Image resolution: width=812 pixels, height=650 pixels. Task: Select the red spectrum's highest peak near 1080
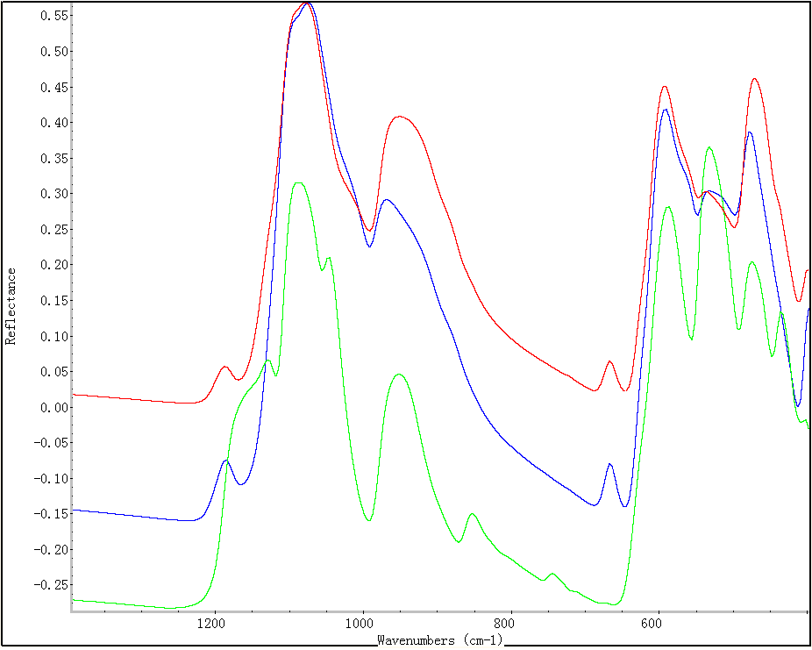pyautogui.click(x=307, y=4)
